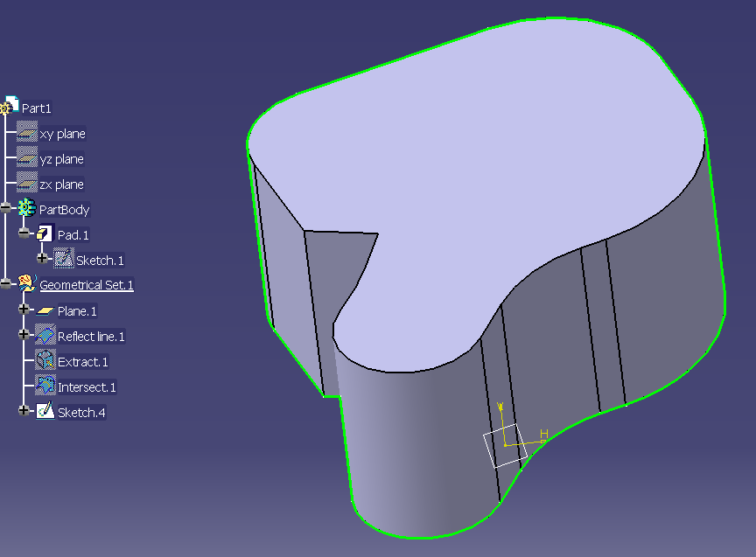The width and height of the screenshot is (756, 557).
Task: Click the Pad.1 feature icon
Action: (45, 233)
